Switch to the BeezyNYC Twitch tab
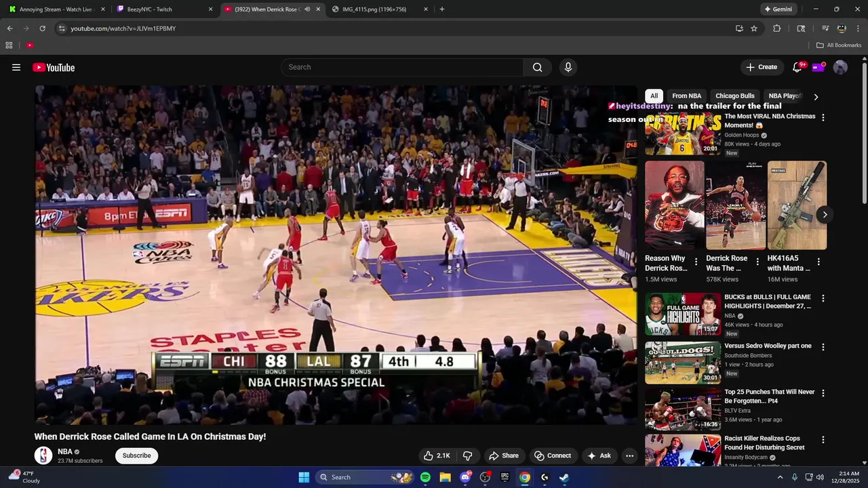The width and height of the screenshot is (868, 488). [x=164, y=9]
